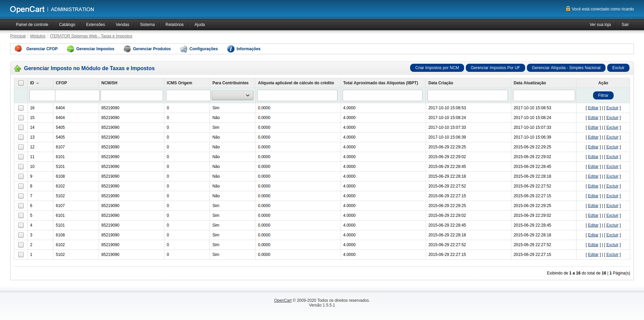
Task: Click the Criar Impostos por NCM button
Action: 437,68
